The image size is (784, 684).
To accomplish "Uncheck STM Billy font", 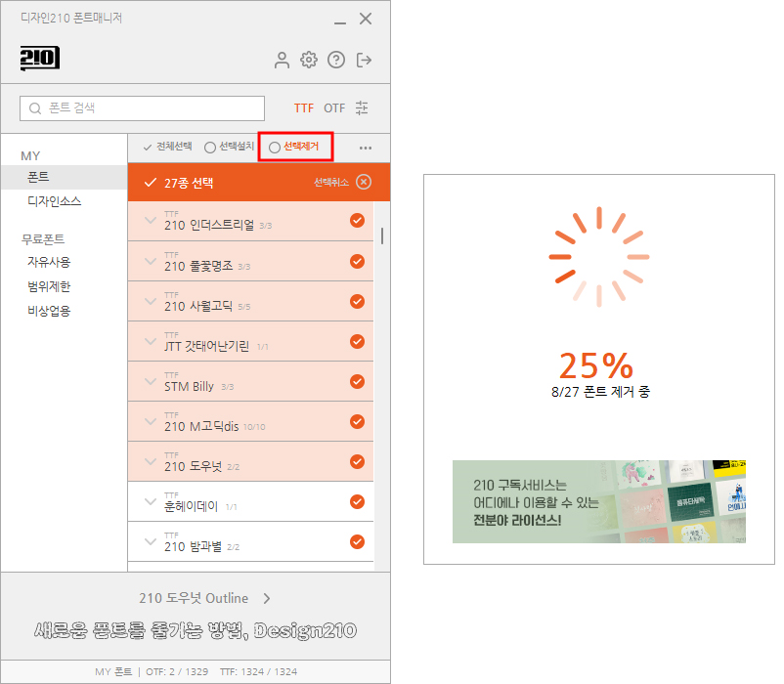I will (x=357, y=381).
